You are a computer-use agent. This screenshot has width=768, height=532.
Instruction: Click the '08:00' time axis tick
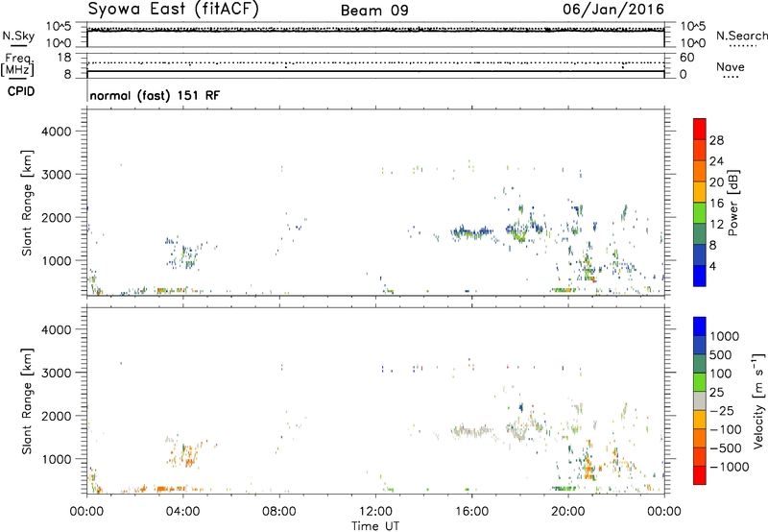[279, 512]
